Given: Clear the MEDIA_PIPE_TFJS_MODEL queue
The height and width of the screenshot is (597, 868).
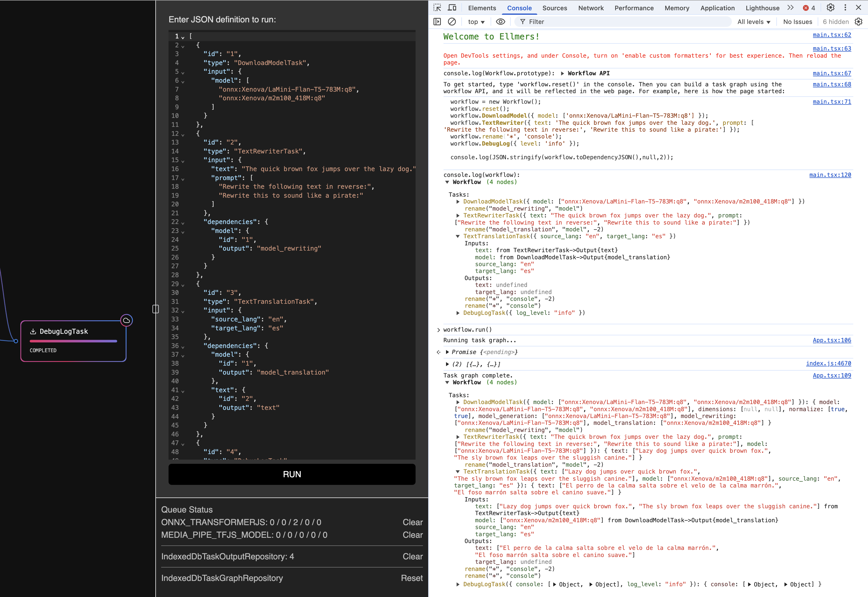Looking at the screenshot, I should 412,535.
